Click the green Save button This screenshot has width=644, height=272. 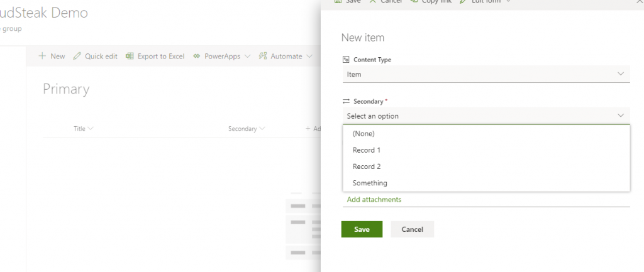pos(362,229)
